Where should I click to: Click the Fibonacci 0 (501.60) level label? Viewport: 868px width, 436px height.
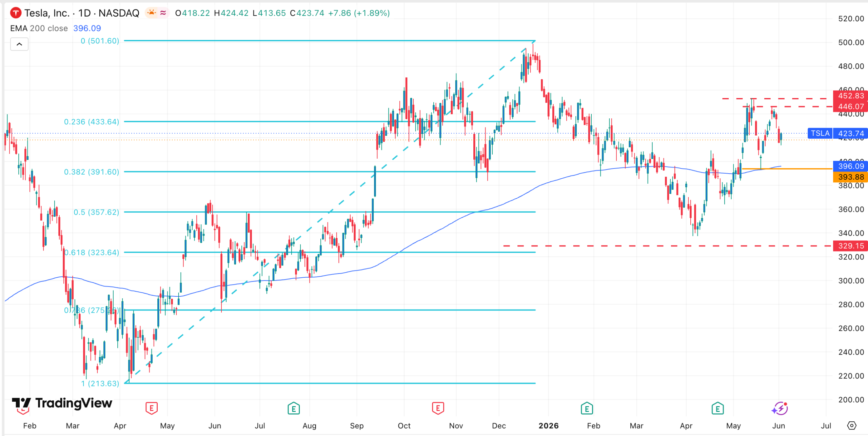100,41
